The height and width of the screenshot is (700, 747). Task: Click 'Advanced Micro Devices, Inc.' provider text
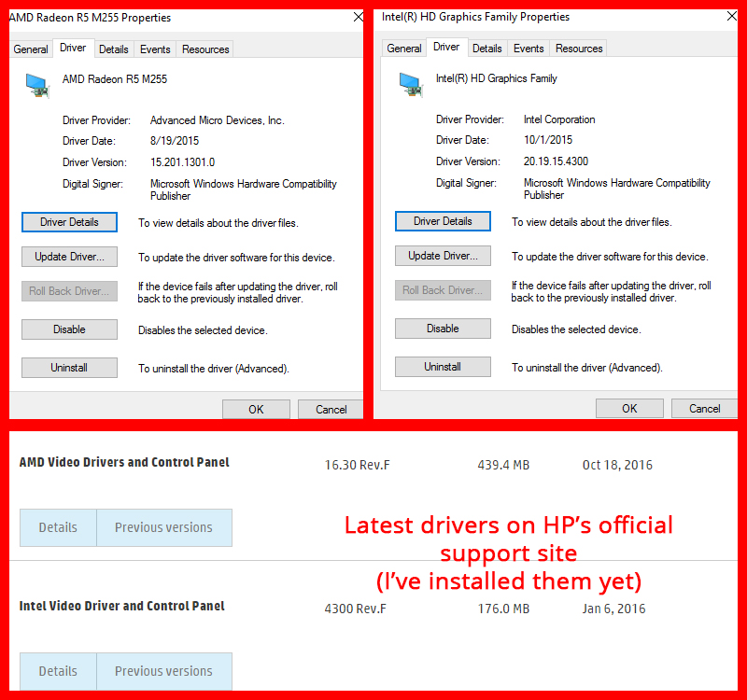click(218, 120)
